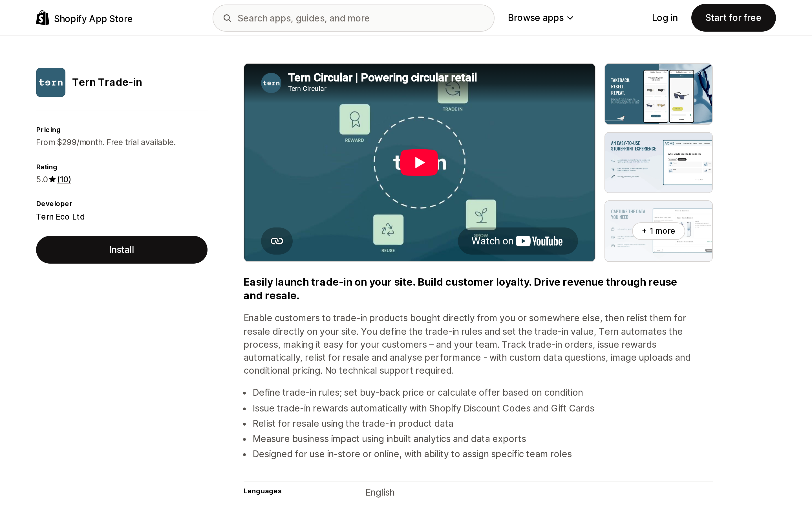Click the Tern Trade-in app title
The height and width of the screenshot is (508, 812).
click(107, 82)
